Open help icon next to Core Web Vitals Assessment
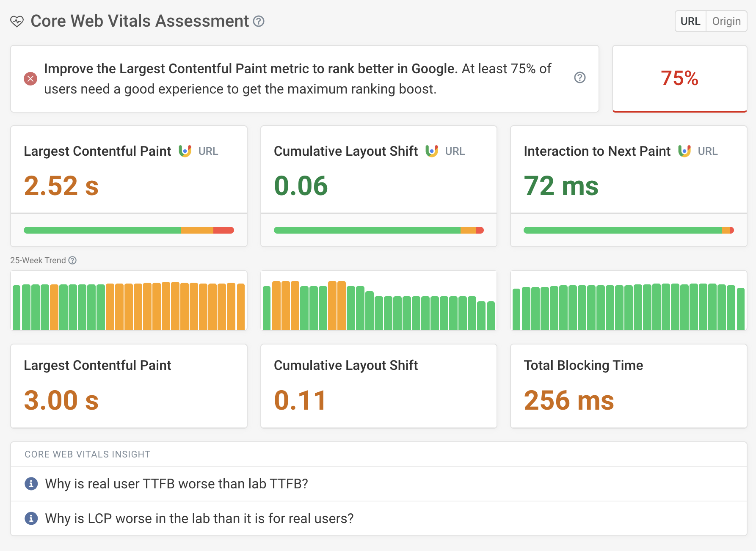The image size is (756, 551). point(259,21)
